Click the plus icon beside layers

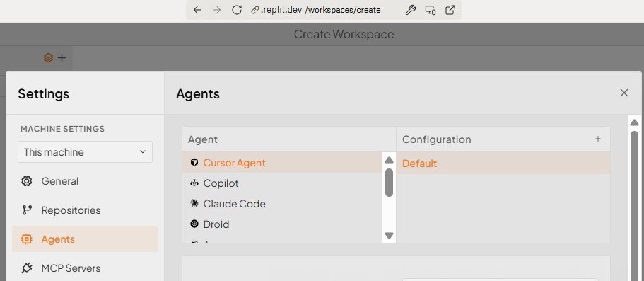pyautogui.click(x=62, y=58)
